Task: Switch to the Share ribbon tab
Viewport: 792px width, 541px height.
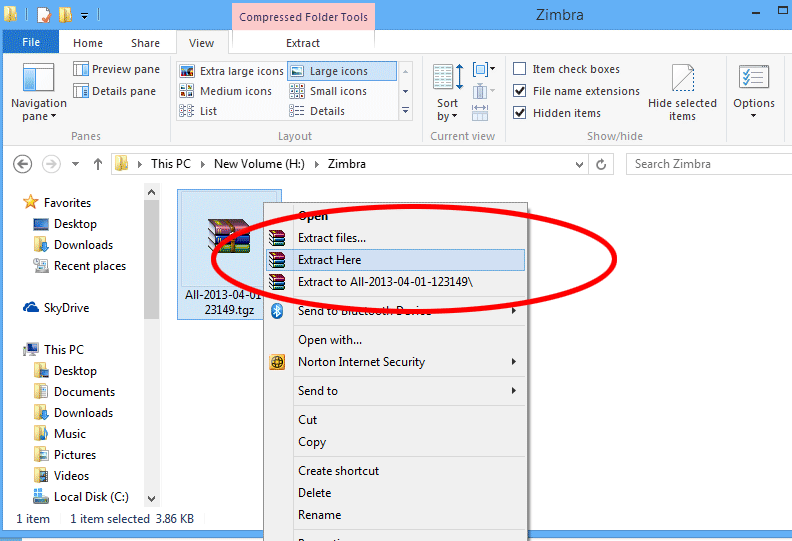Action: (145, 43)
